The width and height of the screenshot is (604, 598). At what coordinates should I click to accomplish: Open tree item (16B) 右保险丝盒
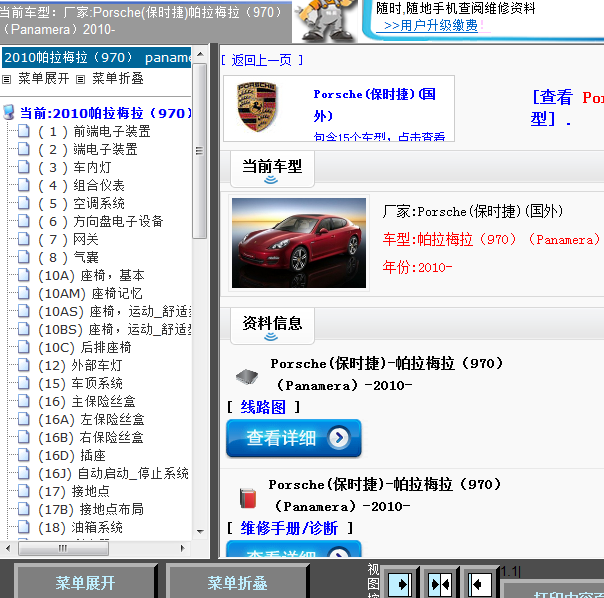[91, 437]
